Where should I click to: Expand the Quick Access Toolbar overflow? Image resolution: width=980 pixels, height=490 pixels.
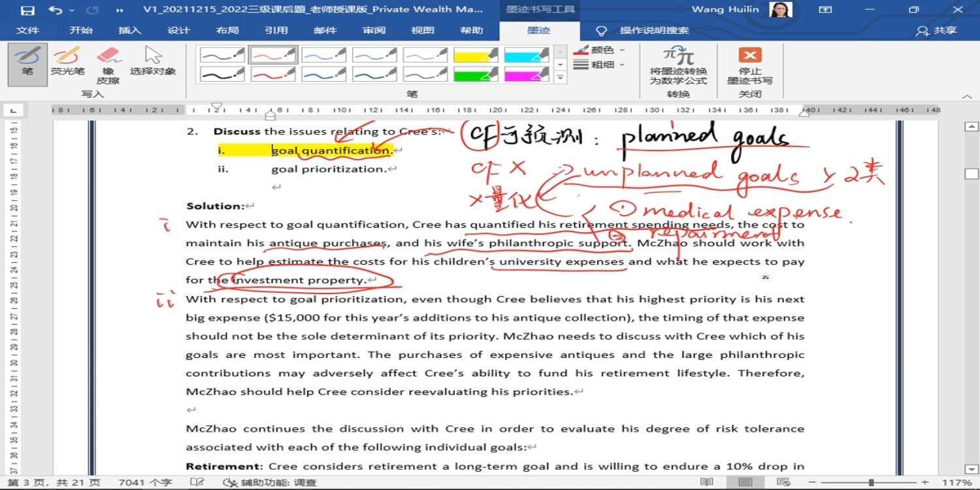click(120, 10)
